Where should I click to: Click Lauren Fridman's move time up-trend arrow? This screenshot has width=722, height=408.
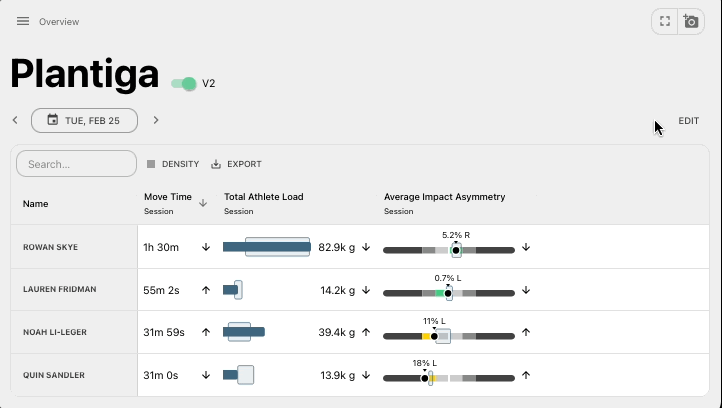tap(206, 290)
